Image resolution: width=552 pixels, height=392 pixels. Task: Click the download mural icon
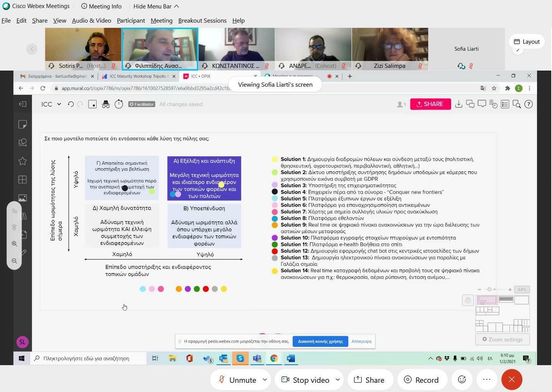pyautogui.click(x=458, y=104)
